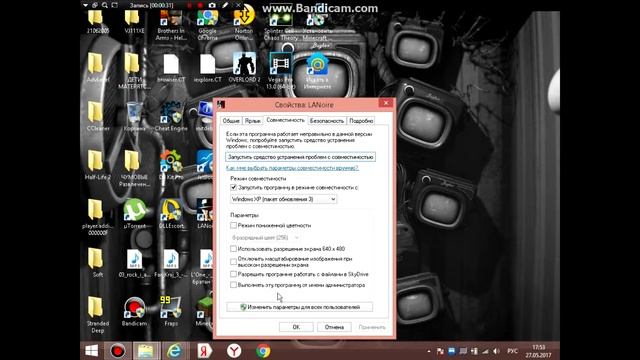Screen dimensions: 640x360
Task: Launch Google Chrome from desktop shortcut
Action: pos(207,25)
